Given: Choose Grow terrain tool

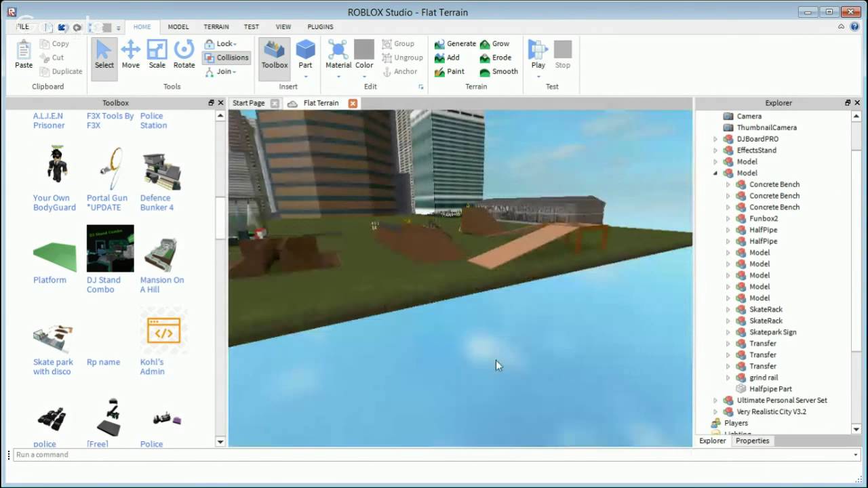Looking at the screenshot, I should click(x=494, y=43).
